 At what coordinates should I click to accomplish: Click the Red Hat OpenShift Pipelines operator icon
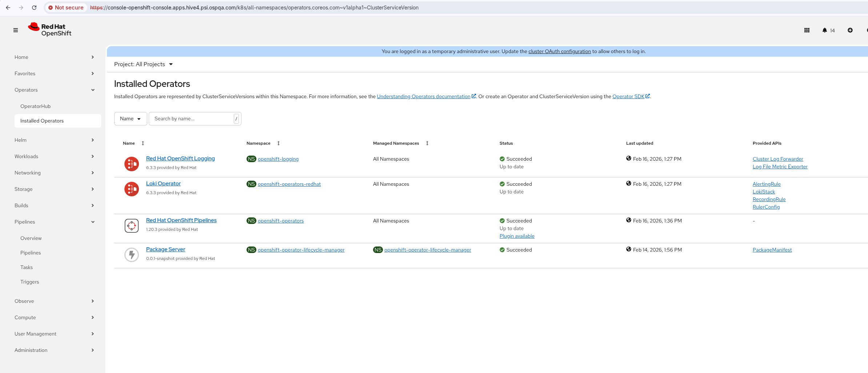pyautogui.click(x=132, y=225)
